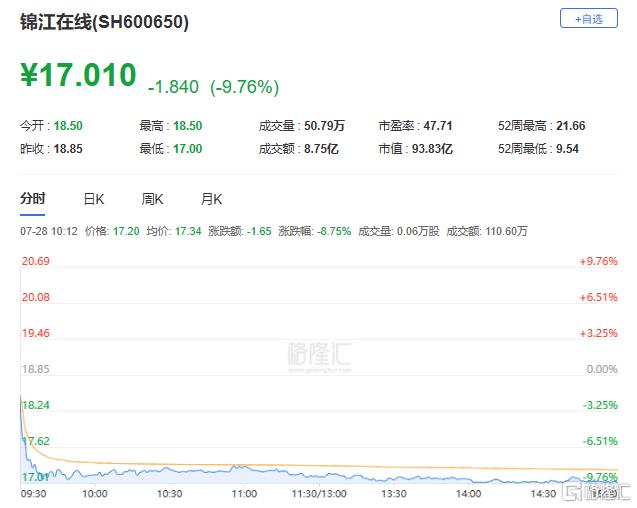This screenshot has height=508, width=637.
Task: Click the 均价 average price 17.34
Action: click(x=188, y=231)
